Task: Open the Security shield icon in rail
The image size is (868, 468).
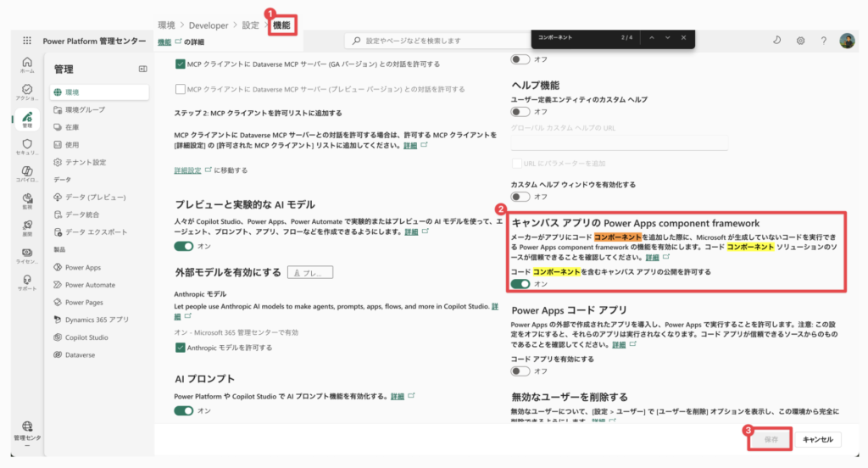Action: (27, 148)
